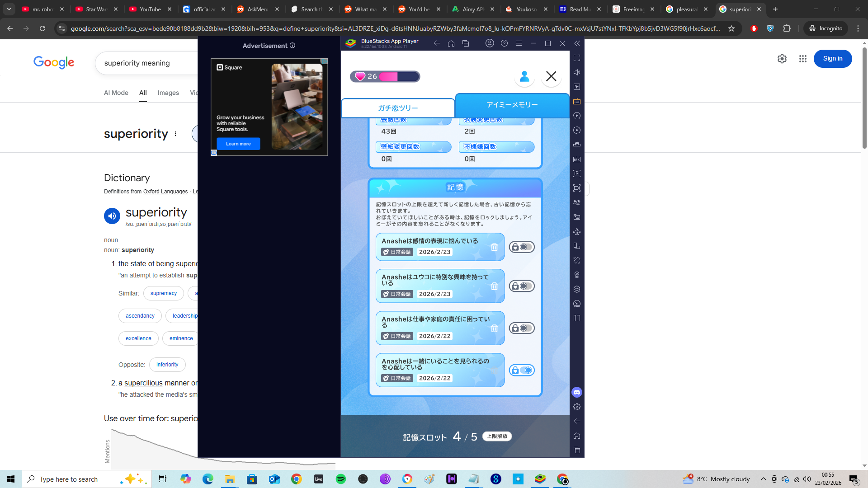
Task: Open BlueStacks multi-instance layers icon
Action: (x=577, y=289)
